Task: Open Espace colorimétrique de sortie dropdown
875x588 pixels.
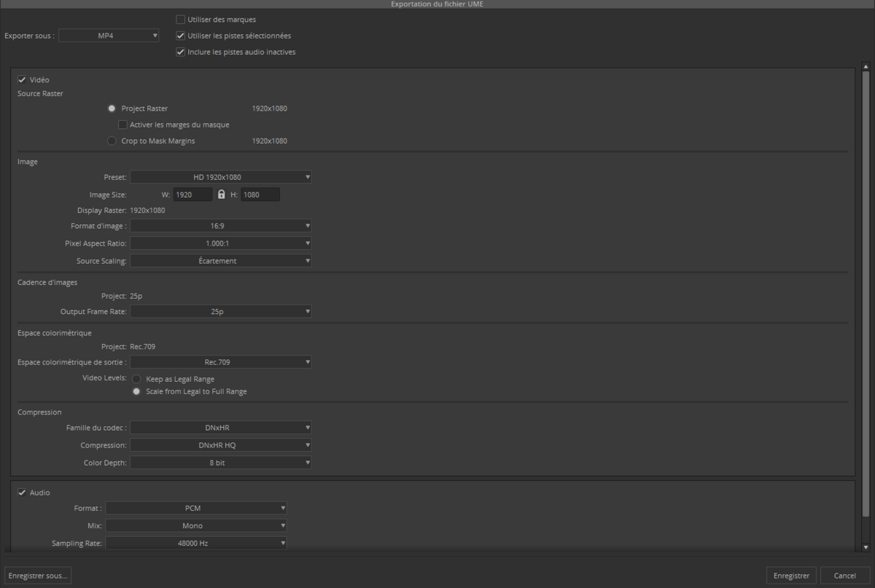Action: 221,361
